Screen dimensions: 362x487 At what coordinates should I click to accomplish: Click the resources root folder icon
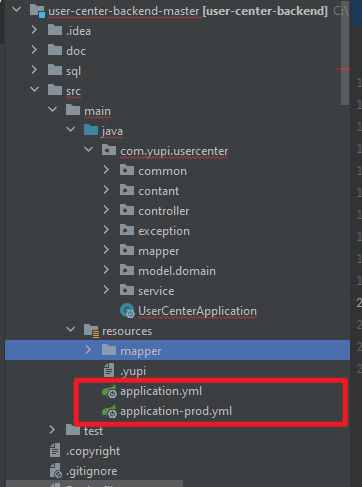point(91,331)
